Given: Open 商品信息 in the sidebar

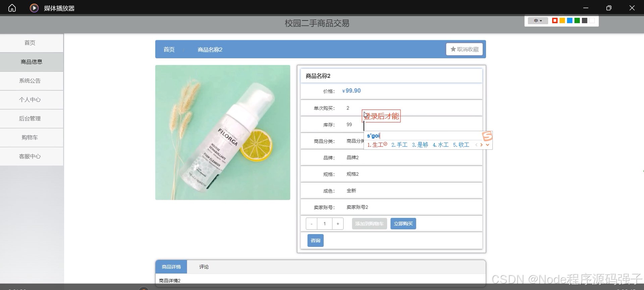Looking at the screenshot, I should (32, 62).
